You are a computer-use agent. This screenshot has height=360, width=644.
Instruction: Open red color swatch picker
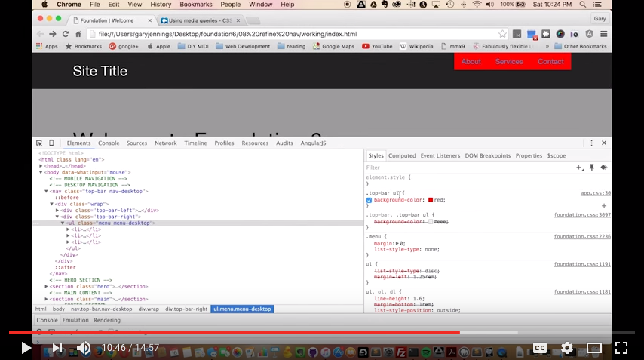(431, 200)
